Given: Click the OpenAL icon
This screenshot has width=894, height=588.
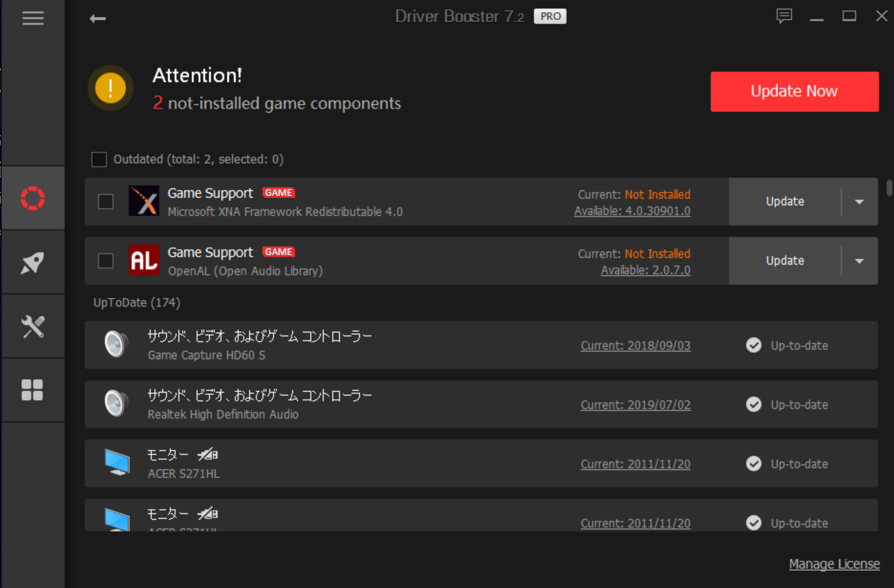Looking at the screenshot, I should click(x=144, y=260).
